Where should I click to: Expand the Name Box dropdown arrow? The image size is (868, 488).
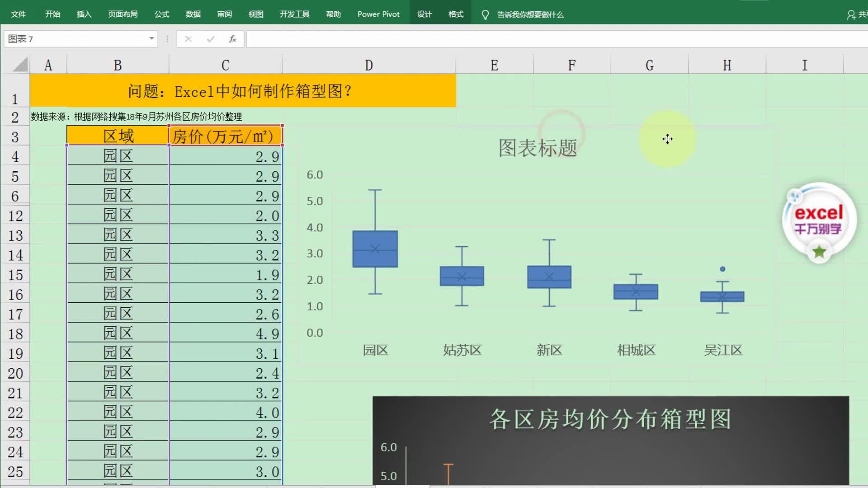click(151, 39)
